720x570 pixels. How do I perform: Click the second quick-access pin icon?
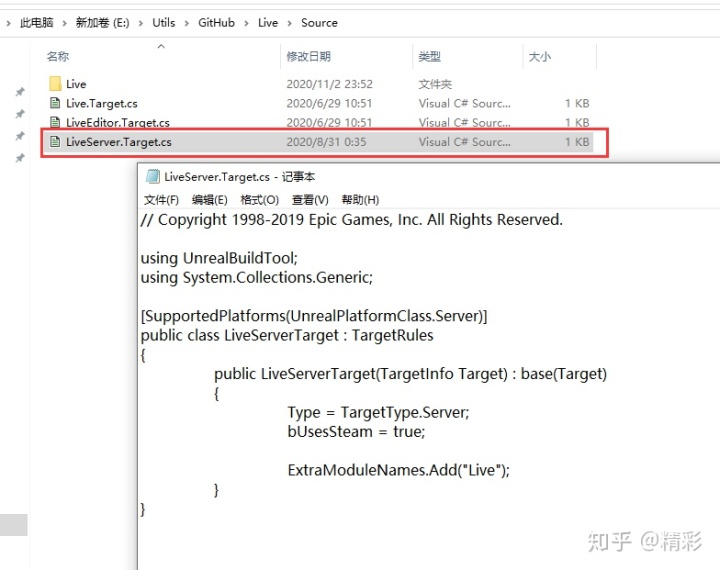point(20,114)
